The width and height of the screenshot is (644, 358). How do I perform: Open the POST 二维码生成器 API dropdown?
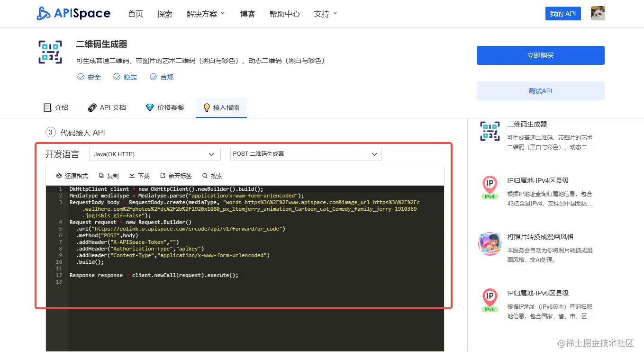tap(306, 154)
